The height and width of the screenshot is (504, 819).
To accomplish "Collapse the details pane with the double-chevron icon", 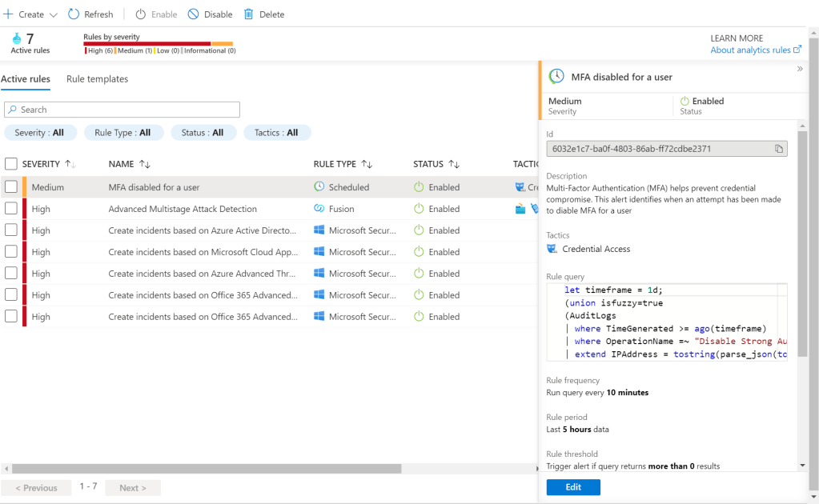I will click(x=799, y=70).
